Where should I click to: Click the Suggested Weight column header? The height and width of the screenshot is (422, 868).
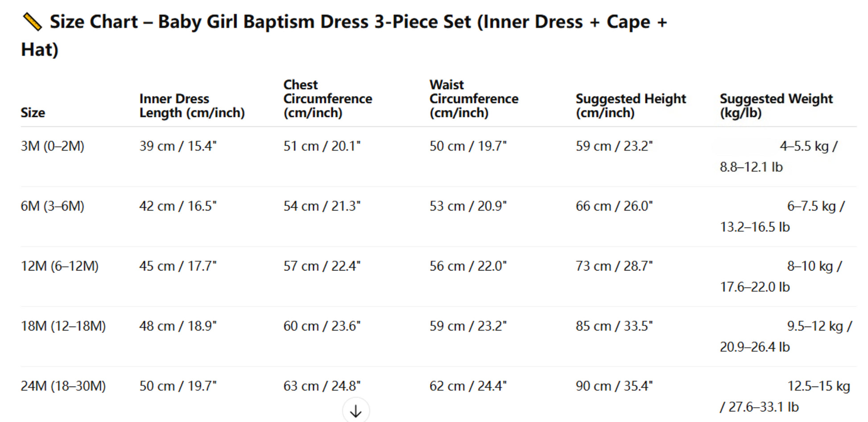point(776,106)
